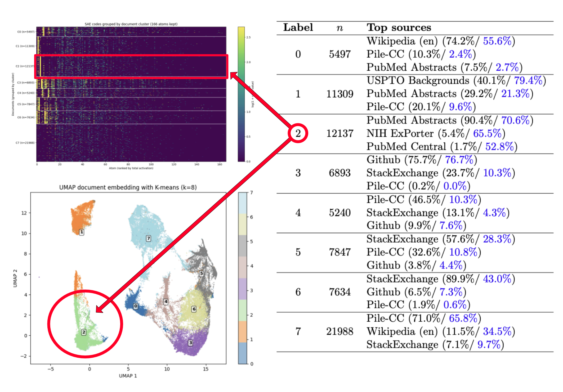The width and height of the screenshot is (563, 392).
Task: Click the table cell with n value 5497
Action: (x=340, y=54)
